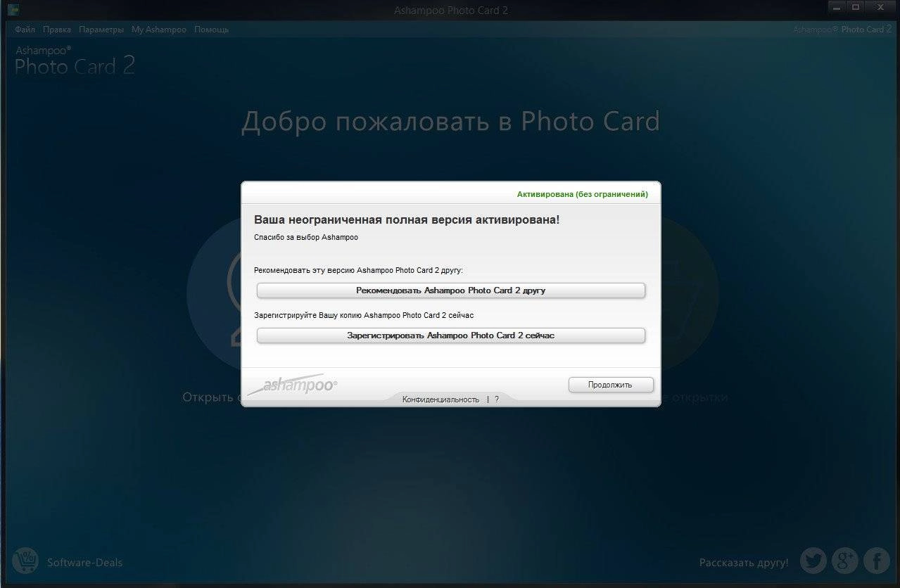Open the Конфиденциальность link
Image resolution: width=900 pixels, height=588 pixels.
tap(441, 400)
